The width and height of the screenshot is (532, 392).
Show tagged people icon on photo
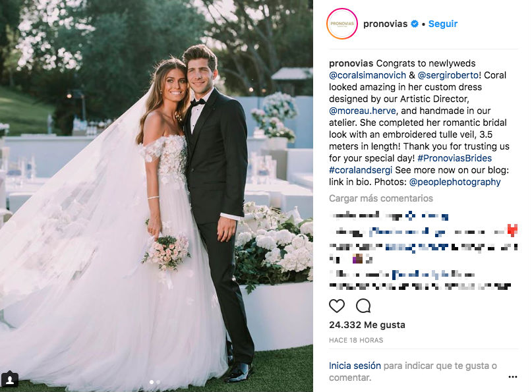tap(10, 379)
